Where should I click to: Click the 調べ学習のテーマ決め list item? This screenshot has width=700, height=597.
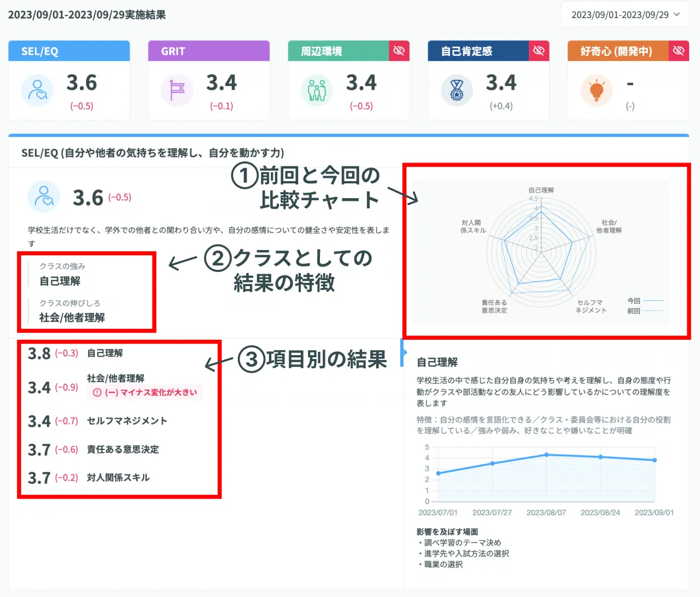point(459,543)
